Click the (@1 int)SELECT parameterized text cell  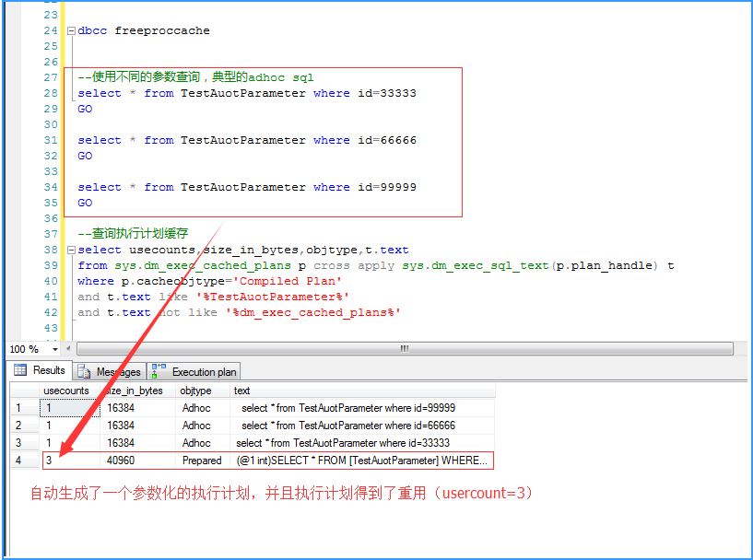362,461
